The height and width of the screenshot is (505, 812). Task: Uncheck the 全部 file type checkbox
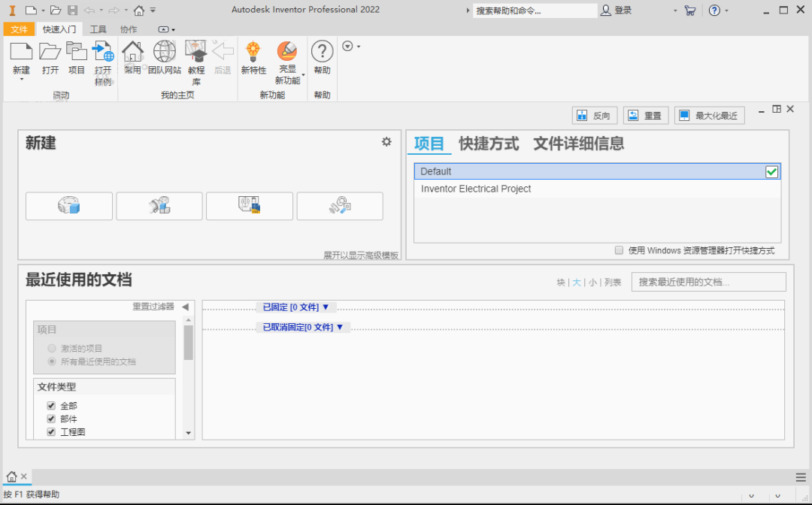(x=51, y=406)
